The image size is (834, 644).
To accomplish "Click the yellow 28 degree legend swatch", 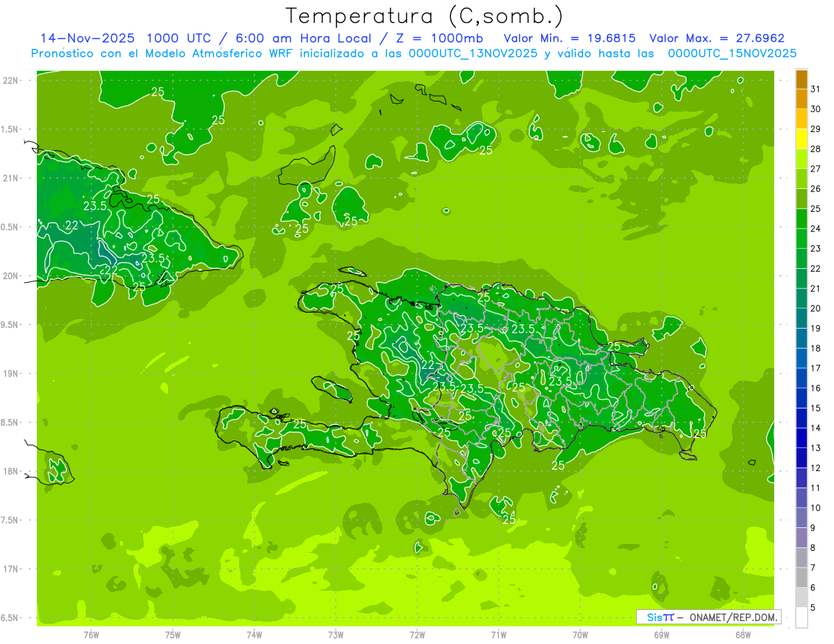I will 801,140.
